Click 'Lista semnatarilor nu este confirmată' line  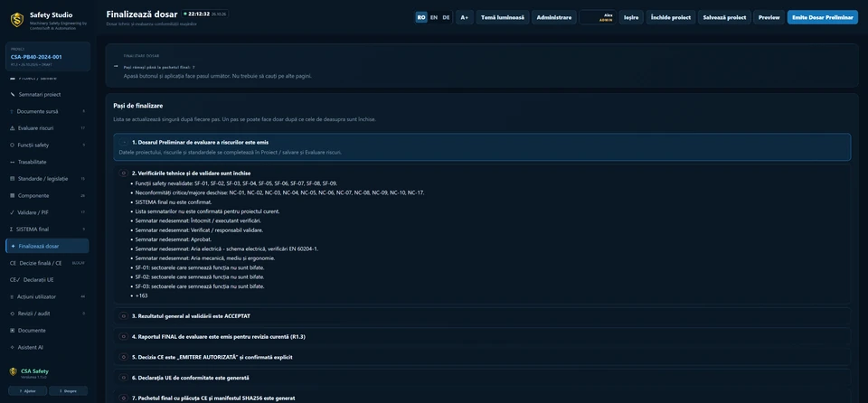pyautogui.click(x=207, y=211)
